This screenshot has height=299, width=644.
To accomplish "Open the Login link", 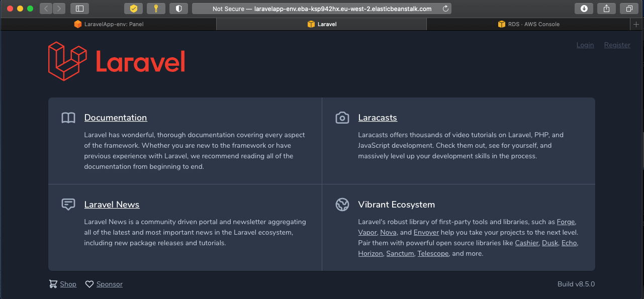I will pos(585,45).
